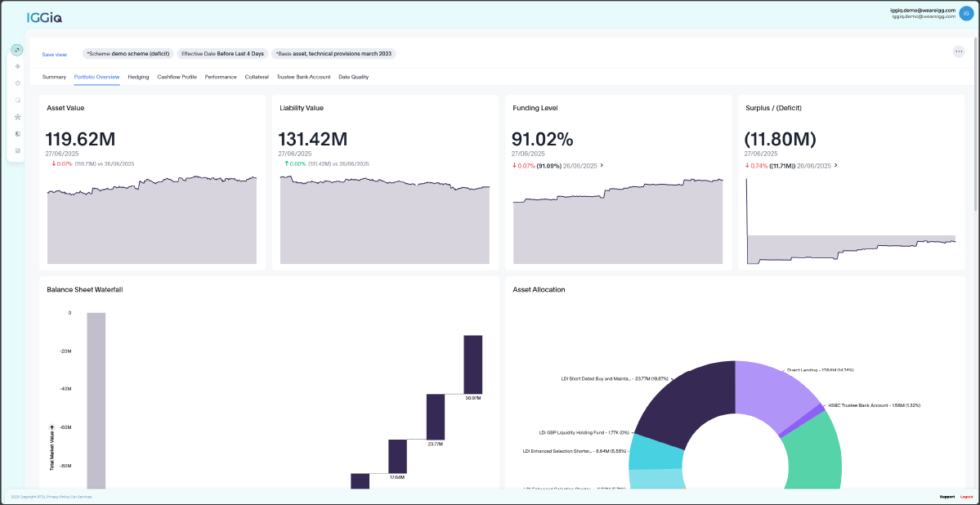Click the waterfall bar labeled 30.97M
980x505 pixels.
472,364
